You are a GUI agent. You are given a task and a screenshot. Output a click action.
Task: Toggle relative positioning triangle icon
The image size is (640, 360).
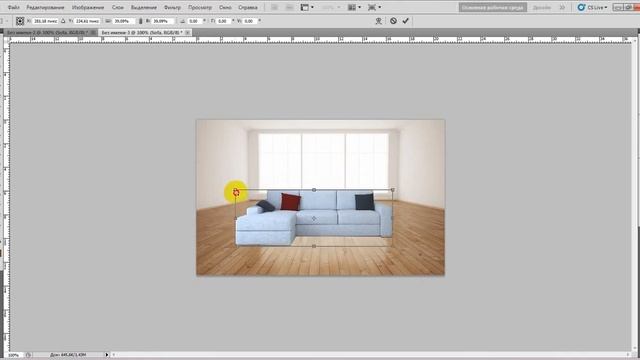coord(63,21)
